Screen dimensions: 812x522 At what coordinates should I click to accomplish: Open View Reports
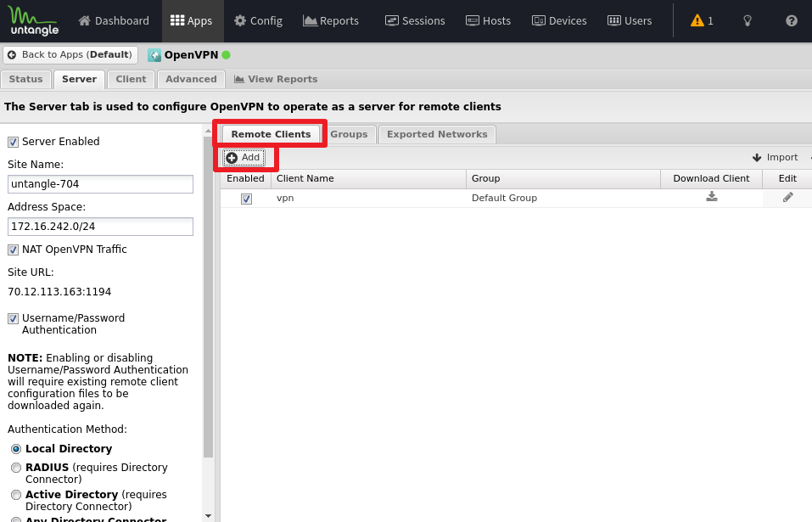pos(276,79)
